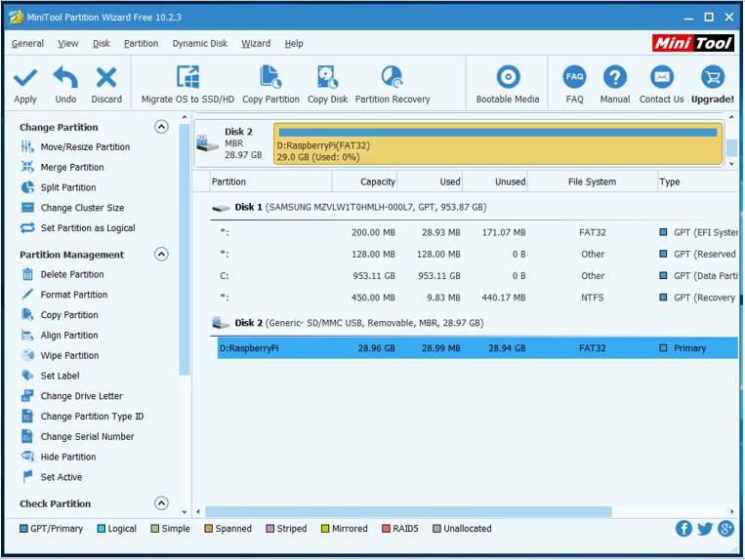Click Change Serial Number
Image resolution: width=745 pixels, height=560 pixels.
point(88,437)
